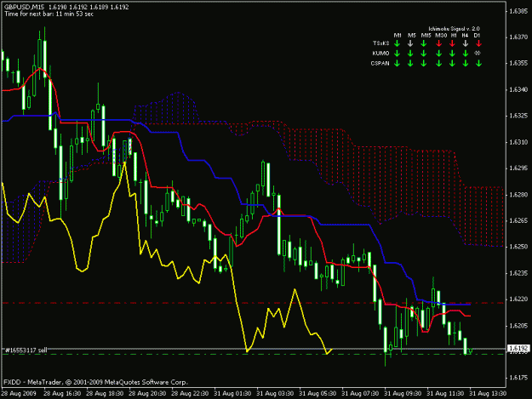The image size is (532, 399).
Task: Click the '31 Aug 13:30' time axis label
Action: tap(488, 394)
